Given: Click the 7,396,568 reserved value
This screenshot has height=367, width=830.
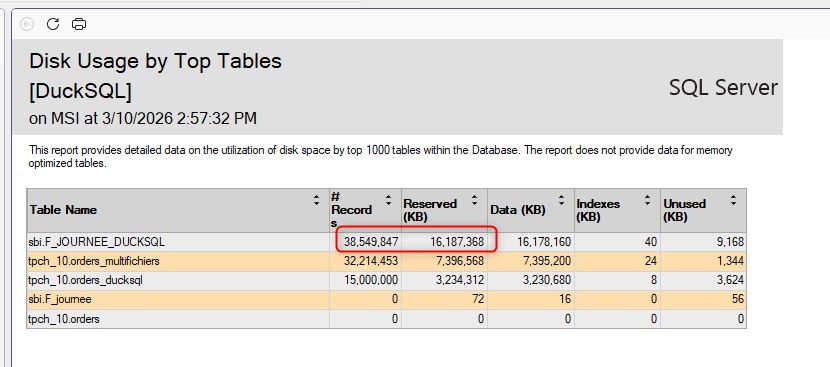Looking at the screenshot, I should pyautogui.click(x=460, y=261).
